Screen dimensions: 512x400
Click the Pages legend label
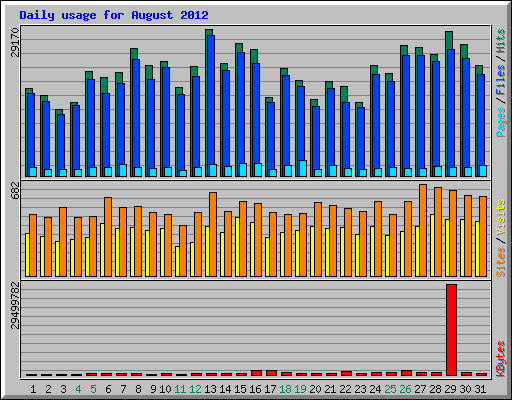(x=500, y=122)
